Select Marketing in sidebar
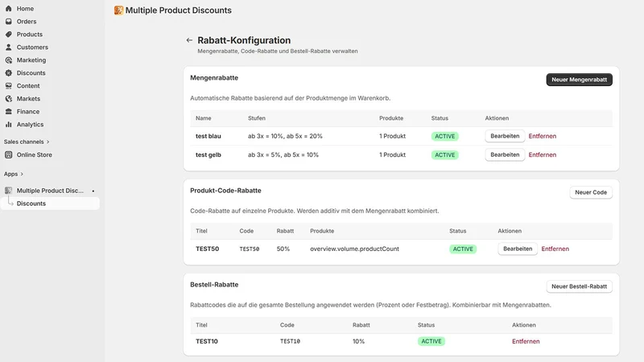644x362 pixels. [x=31, y=60]
